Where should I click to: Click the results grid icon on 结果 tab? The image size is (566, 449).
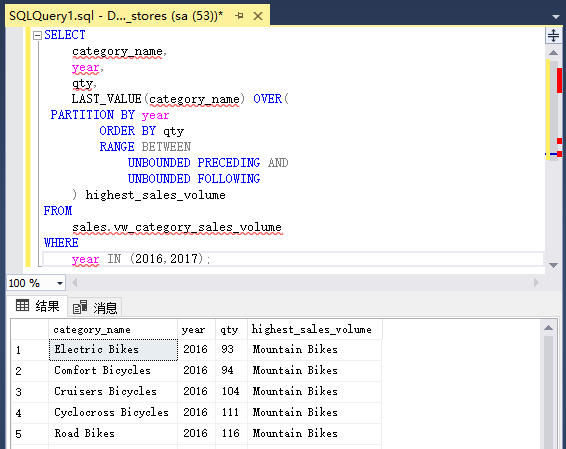pos(22,306)
